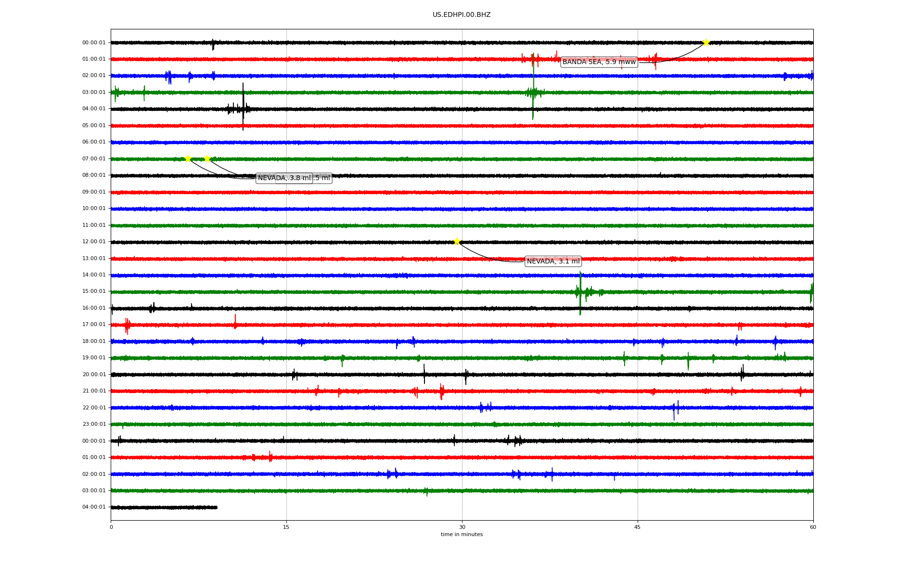Image resolution: width=924 pixels, height=578 pixels.
Task: Click the 07:00:01 trace time label
Action: pos(94,159)
